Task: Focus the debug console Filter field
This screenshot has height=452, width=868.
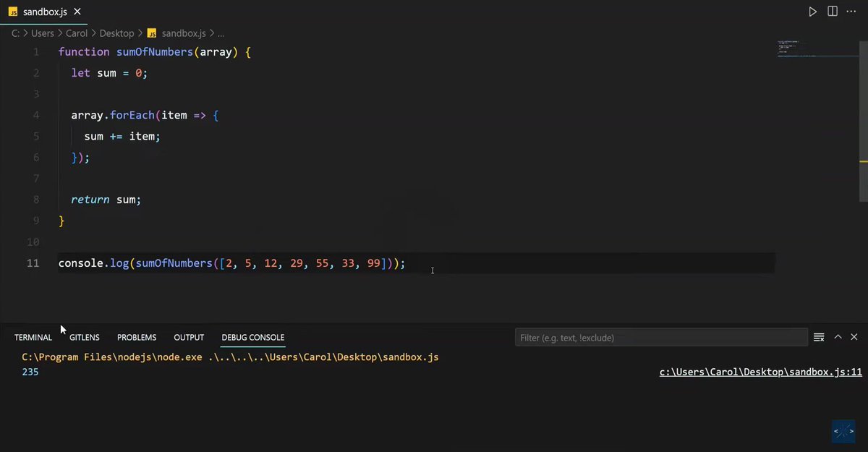Action: 661,337
